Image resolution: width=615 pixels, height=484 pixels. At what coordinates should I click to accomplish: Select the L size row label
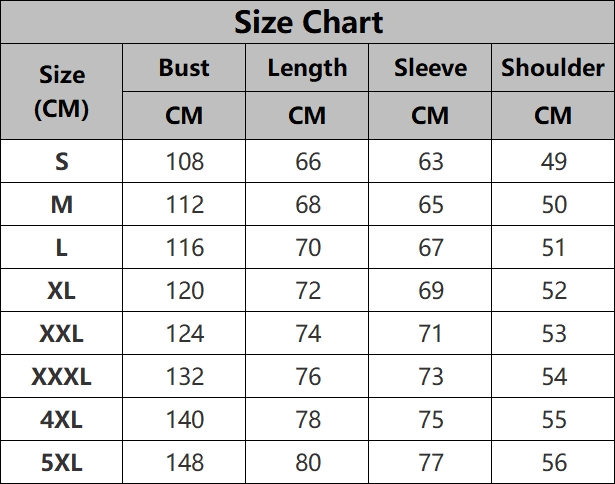(62, 248)
